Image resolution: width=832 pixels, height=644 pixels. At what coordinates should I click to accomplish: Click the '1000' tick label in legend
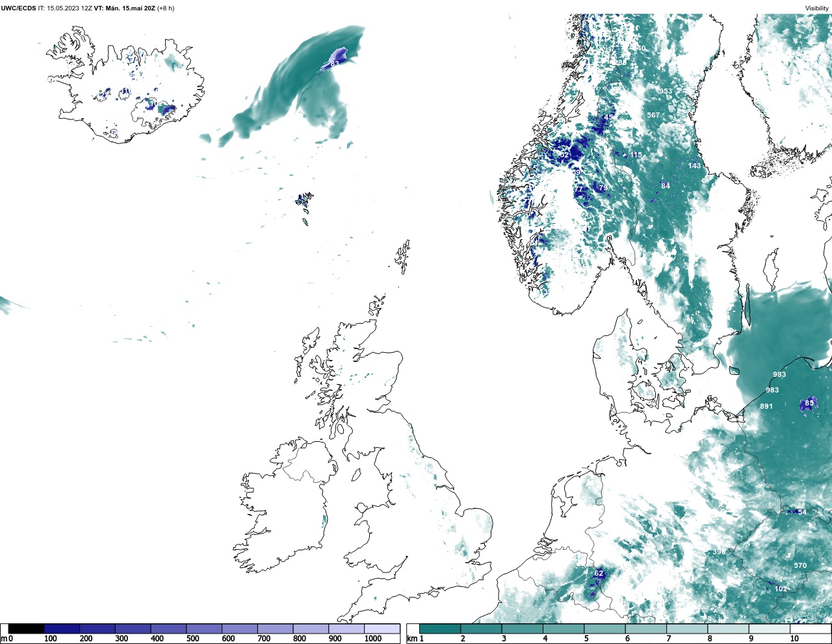tap(373, 639)
